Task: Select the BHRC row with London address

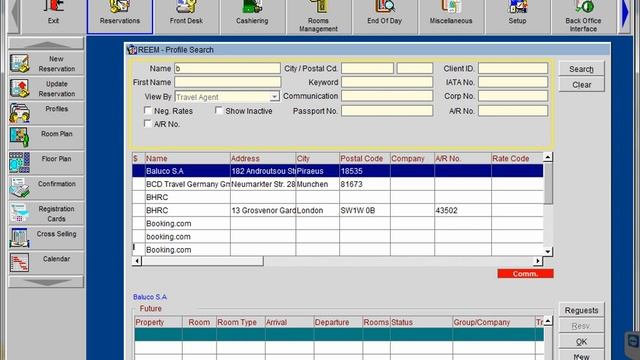Action: 338,210
